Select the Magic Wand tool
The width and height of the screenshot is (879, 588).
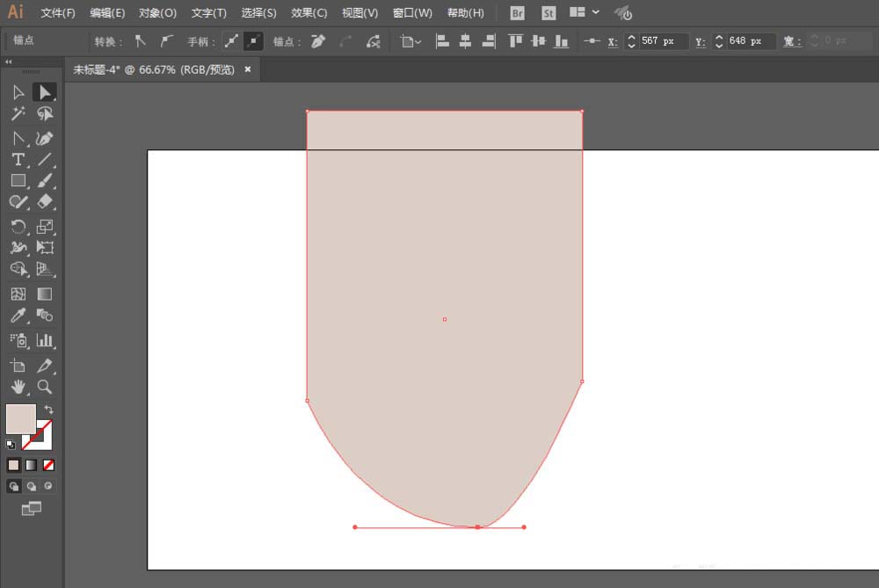point(18,113)
